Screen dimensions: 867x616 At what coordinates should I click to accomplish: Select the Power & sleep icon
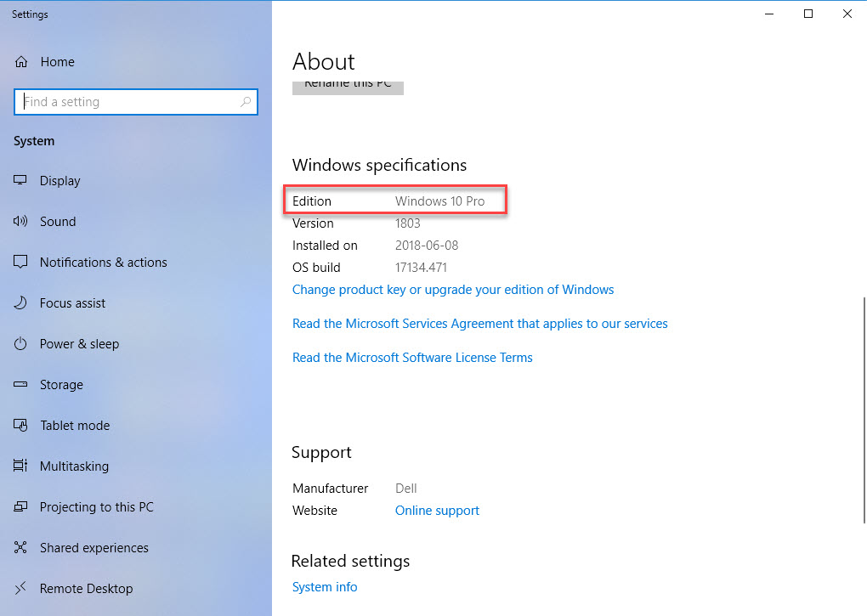point(21,344)
